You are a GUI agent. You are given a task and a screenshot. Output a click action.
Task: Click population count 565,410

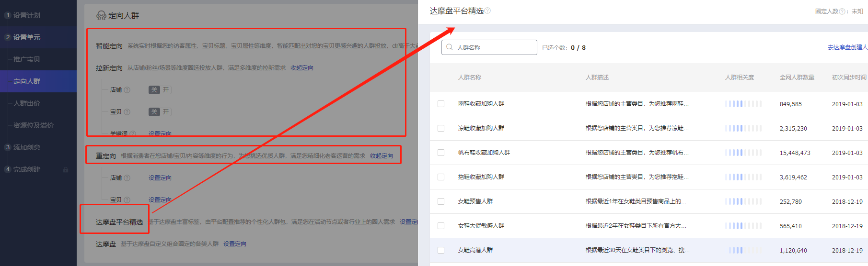coord(790,226)
